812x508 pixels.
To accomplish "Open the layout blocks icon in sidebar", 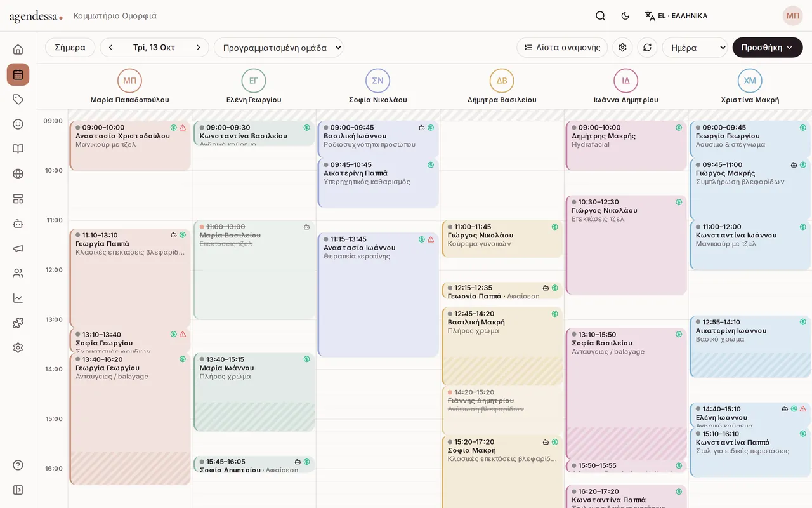I will pos(18,199).
